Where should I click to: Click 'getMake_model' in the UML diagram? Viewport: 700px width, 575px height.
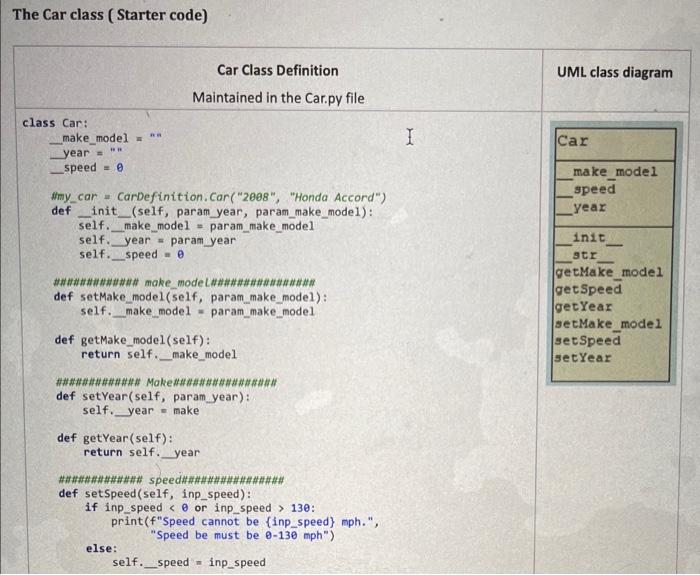point(609,272)
